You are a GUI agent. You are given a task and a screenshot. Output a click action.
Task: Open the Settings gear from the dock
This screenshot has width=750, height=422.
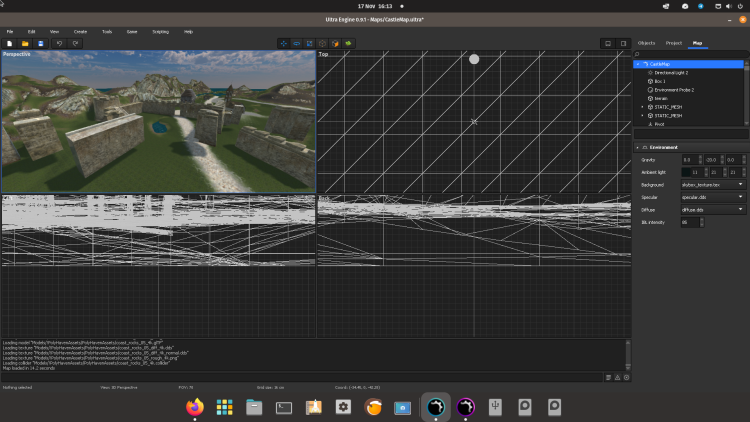click(343, 407)
